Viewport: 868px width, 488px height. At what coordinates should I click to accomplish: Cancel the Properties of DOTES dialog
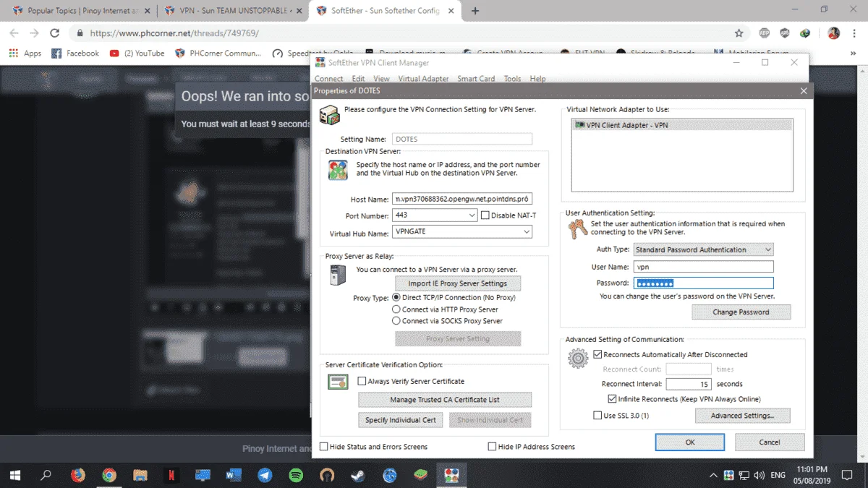pyautogui.click(x=770, y=442)
